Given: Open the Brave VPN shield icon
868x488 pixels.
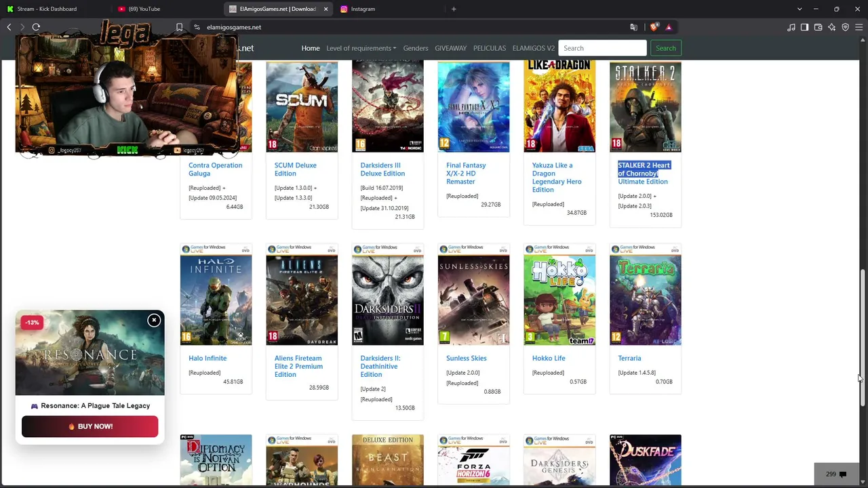Looking at the screenshot, I should (845, 27).
